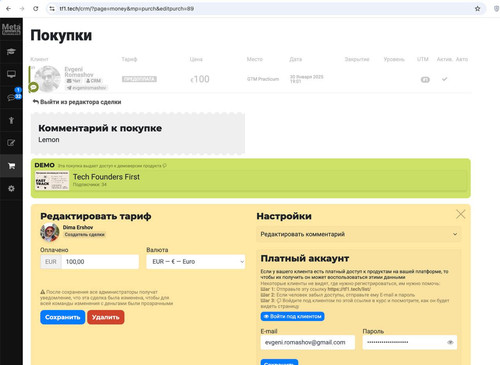Close the tariff editor panel with X
Image resolution: width=500 pixels, height=365 pixels.
coord(460,214)
